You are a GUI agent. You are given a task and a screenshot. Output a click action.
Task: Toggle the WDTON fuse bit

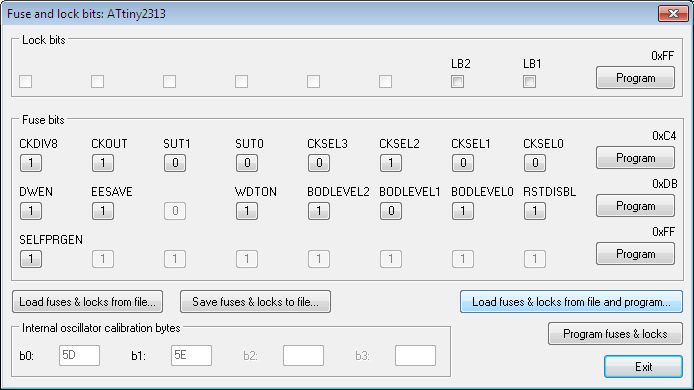[x=247, y=211]
